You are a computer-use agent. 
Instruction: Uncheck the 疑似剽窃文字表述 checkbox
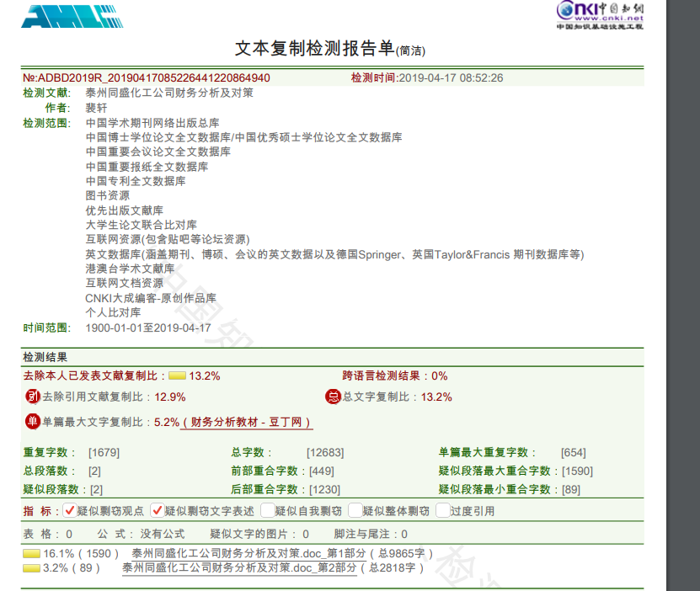(157, 510)
